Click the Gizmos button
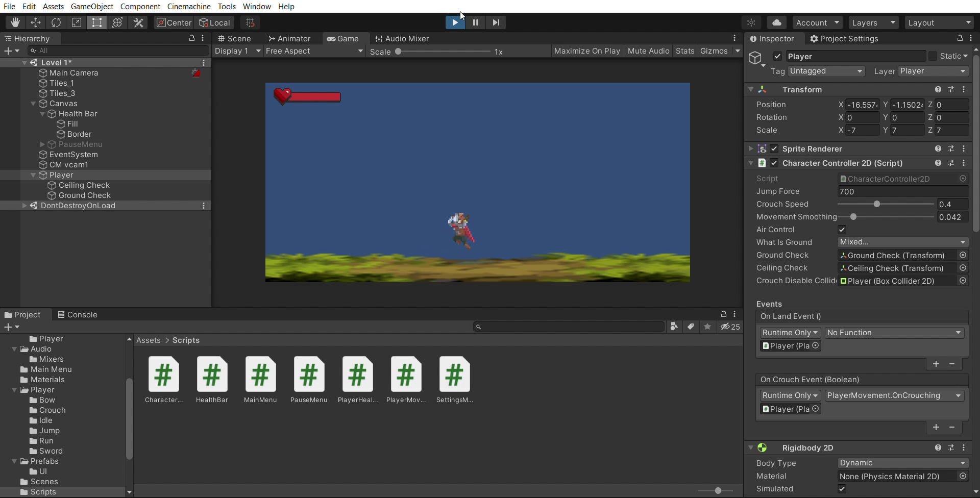Viewport: 980px width, 498px height. 714,51
